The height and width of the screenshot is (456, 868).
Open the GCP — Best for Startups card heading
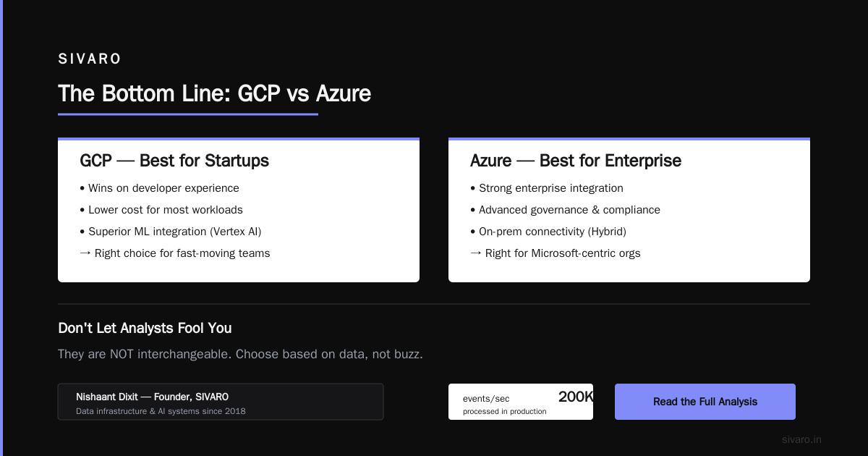(x=174, y=161)
